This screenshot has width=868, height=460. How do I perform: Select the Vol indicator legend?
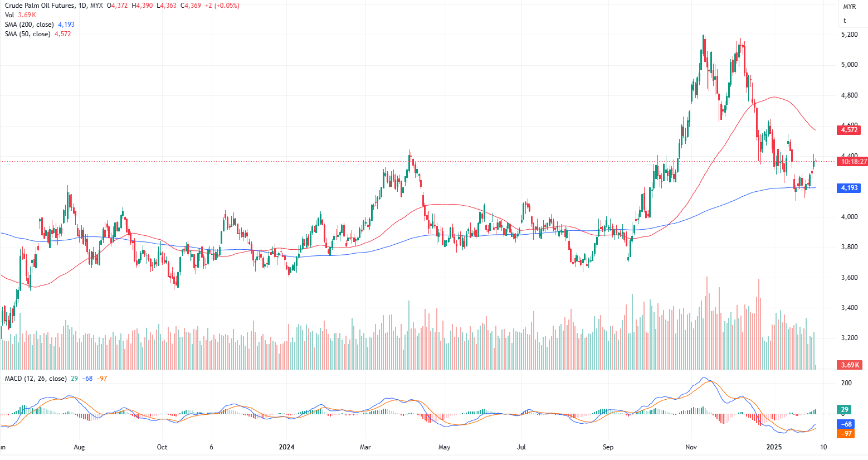pyautogui.click(x=9, y=15)
